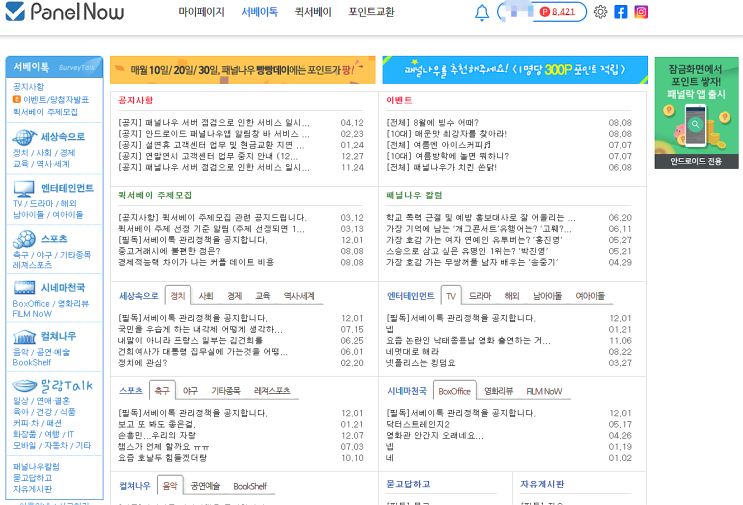Click the 스포츠 soccer ball icon
The height and width of the screenshot is (505, 743).
click(24, 239)
